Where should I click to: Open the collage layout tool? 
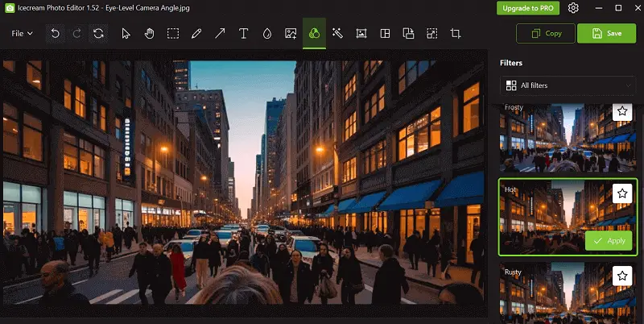click(385, 34)
